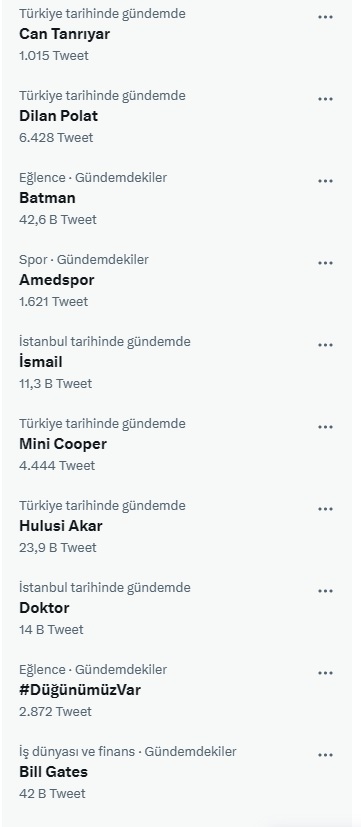
Task: Open the #DüğünümüzVar hashtag
Action: pyautogui.click(x=80, y=690)
